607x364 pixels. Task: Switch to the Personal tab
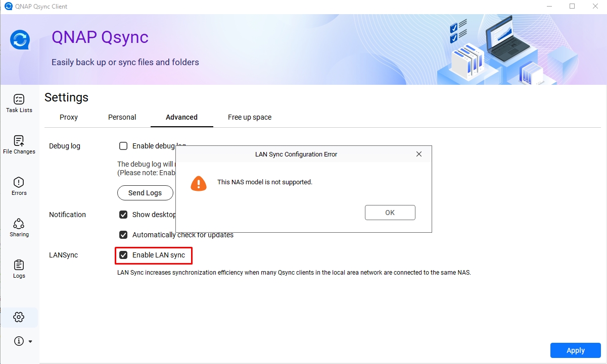(122, 117)
